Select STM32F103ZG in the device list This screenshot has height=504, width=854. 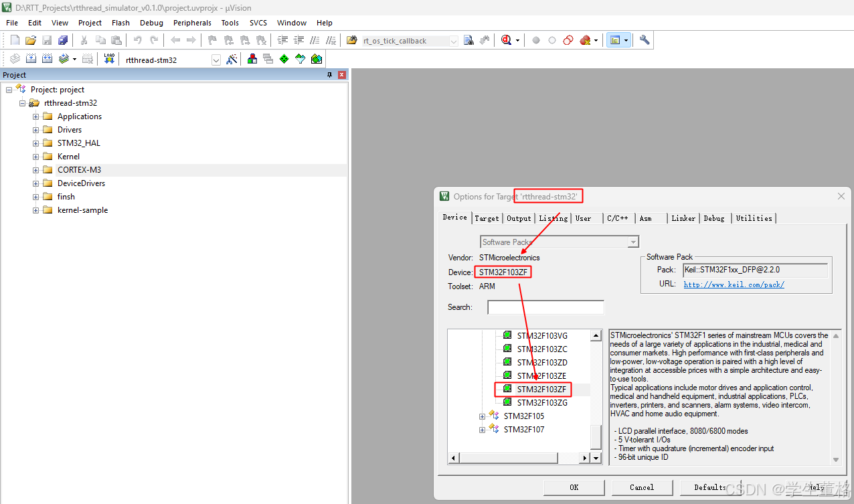tap(542, 403)
